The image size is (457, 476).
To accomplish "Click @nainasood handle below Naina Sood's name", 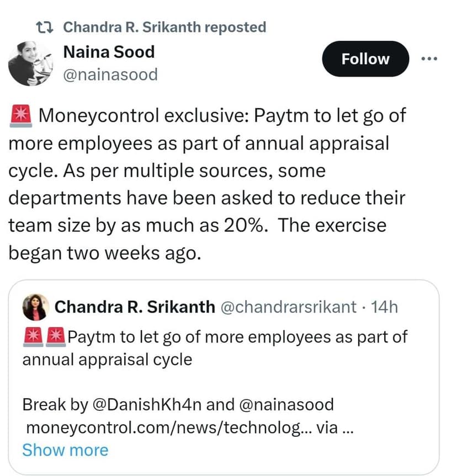I will click(x=110, y=74).
